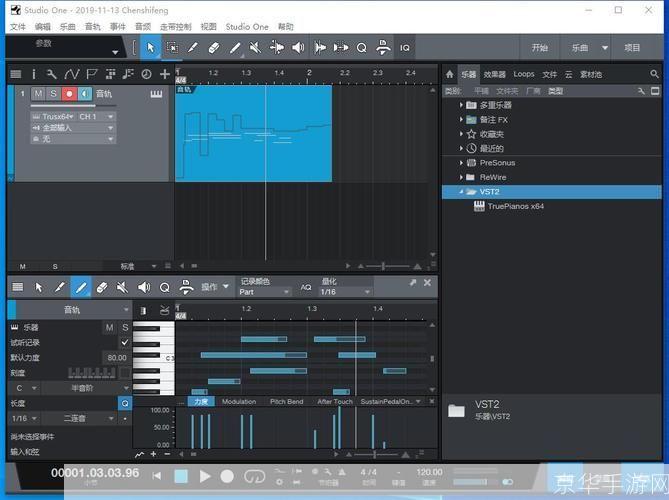669x500 pixels.
Task: Open the track inspector info icon
Action: pyautogui.click(x=33, y=74)
